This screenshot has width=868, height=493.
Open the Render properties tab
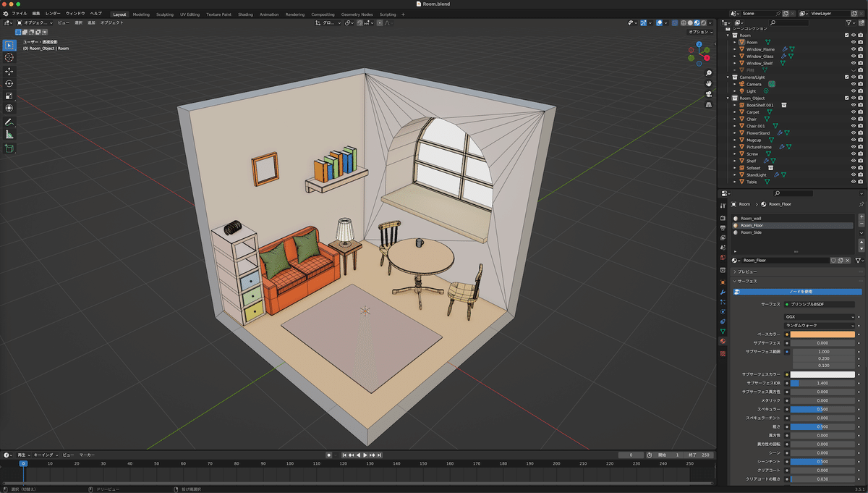[x=723, y=217]
